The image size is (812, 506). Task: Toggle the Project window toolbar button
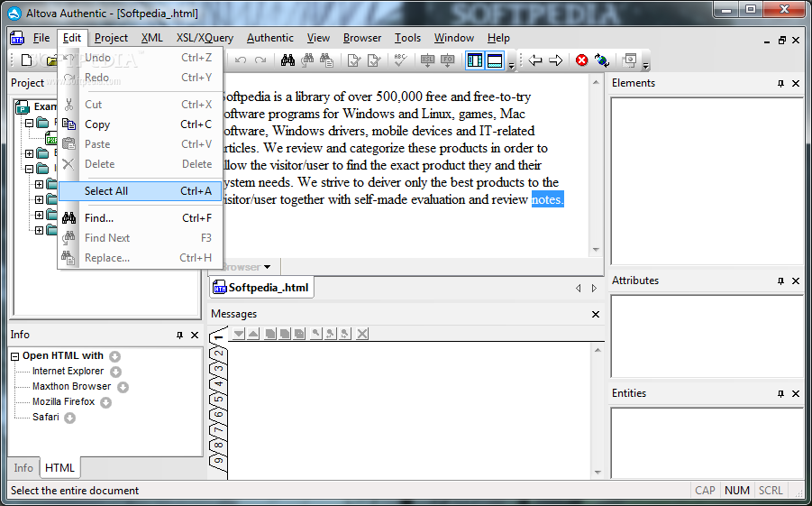tap(474, 60)
